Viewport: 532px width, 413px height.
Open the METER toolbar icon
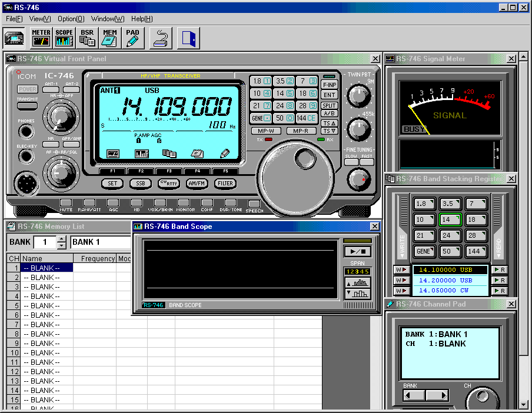pos(41,38)
